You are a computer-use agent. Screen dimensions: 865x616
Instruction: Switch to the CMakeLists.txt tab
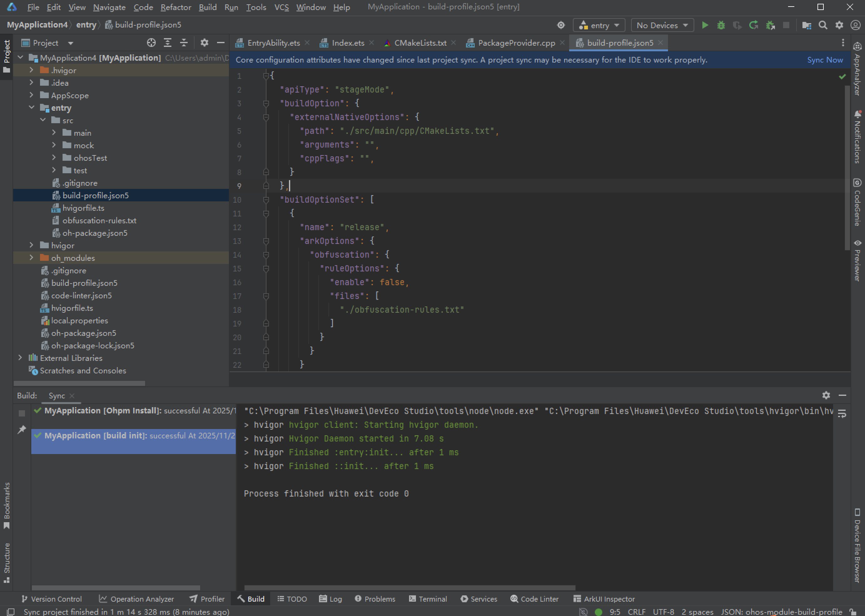420,43
